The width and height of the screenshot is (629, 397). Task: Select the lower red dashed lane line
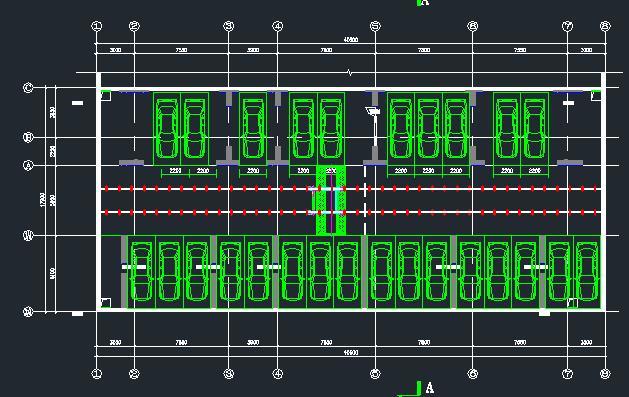click(x=351, y=212)
